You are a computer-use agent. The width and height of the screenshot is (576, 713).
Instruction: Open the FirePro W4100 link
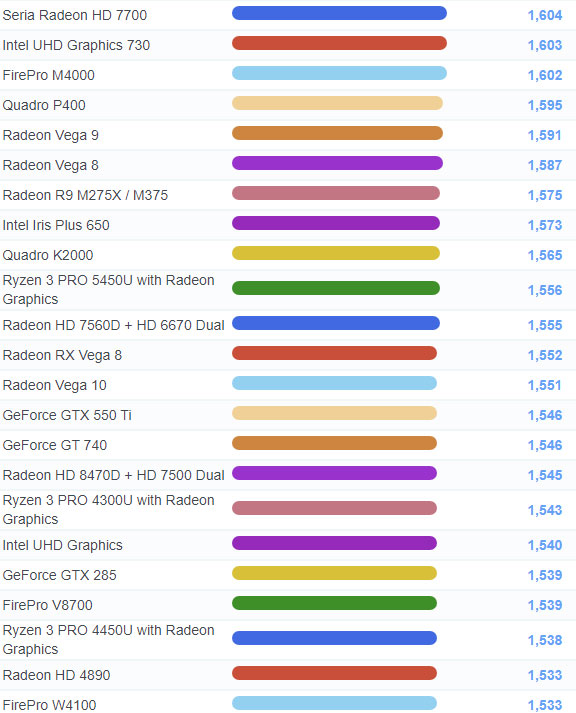(49, 705)
